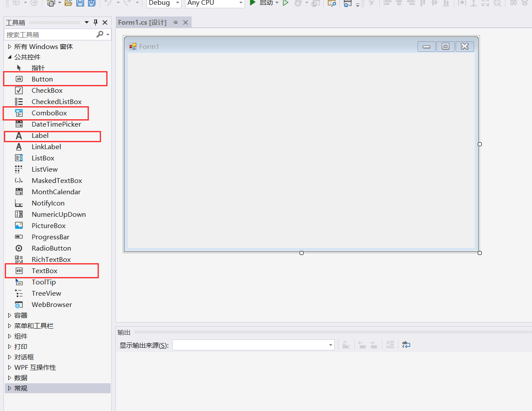Select the RichTextBox toolbox control
This screenshot has height=411, width=532.
pyautogui.click(x=57, y=259)
